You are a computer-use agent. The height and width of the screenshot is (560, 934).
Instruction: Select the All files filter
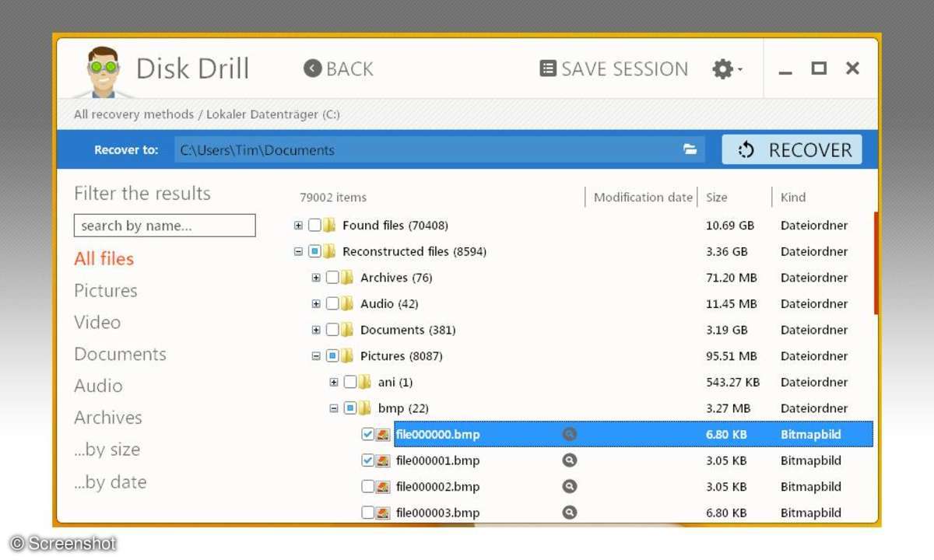104,259
